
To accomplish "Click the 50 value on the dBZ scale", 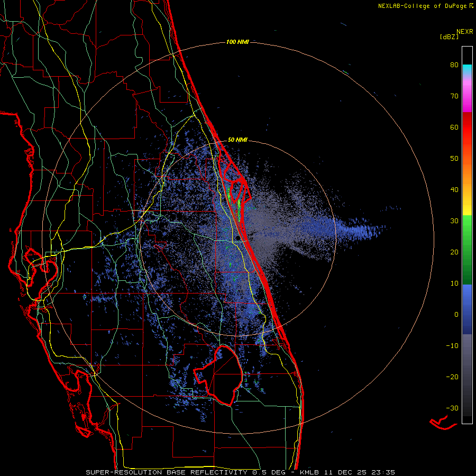I will (x=454, y=159).
